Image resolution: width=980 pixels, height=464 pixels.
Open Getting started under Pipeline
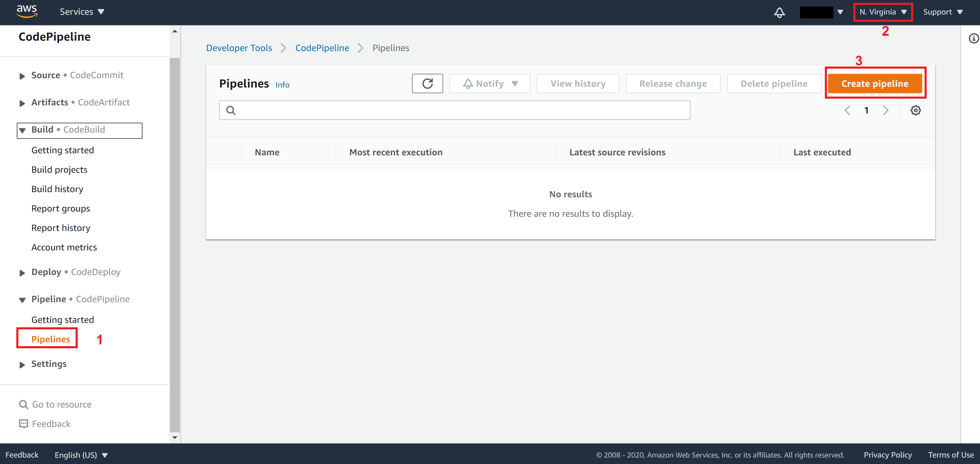[62, 320]
